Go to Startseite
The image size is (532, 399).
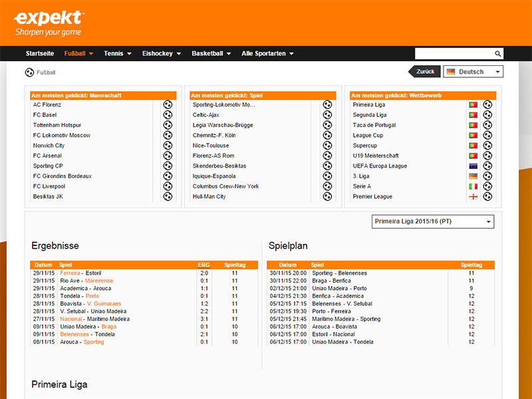point(40,54)
